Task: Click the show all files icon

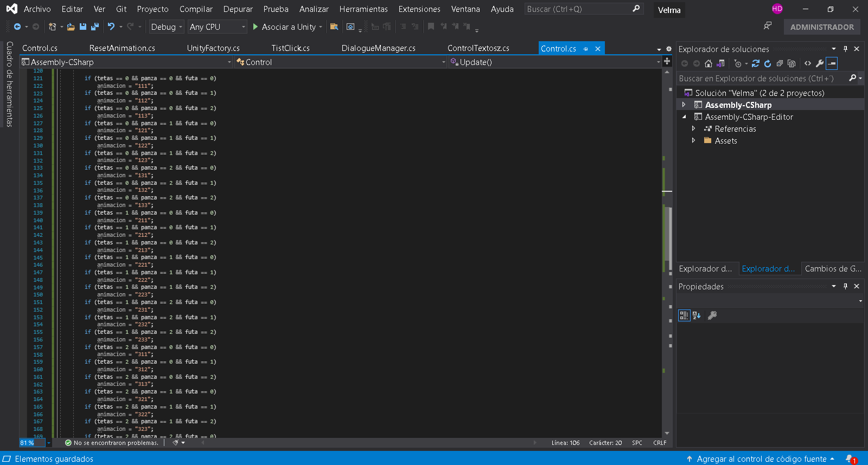Action: click(x=792, y=63)
